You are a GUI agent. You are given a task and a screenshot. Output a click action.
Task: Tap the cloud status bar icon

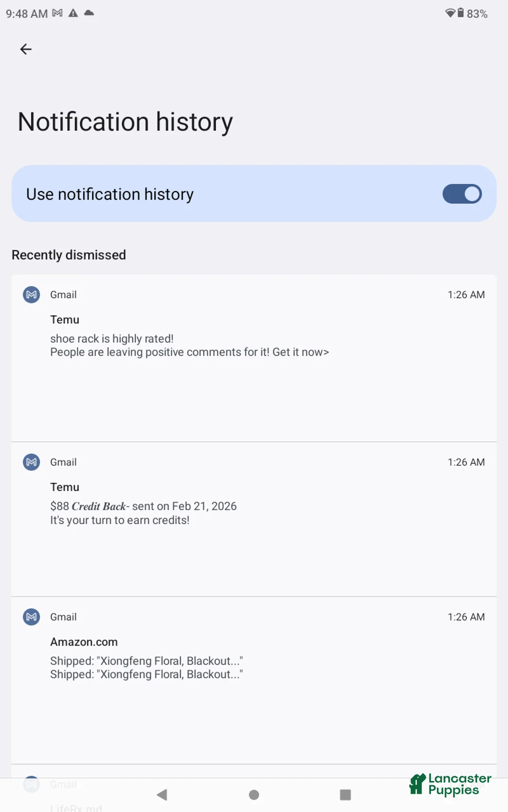pos(89,13)
